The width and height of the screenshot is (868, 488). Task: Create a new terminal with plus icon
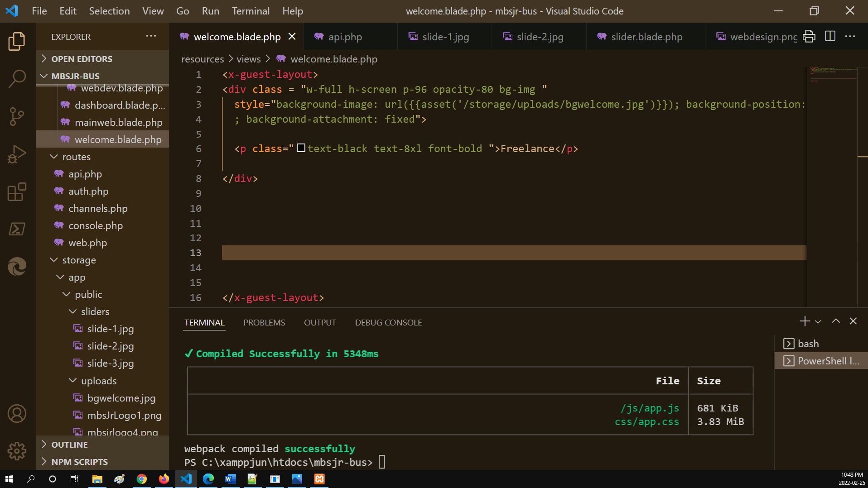[805, 321]
